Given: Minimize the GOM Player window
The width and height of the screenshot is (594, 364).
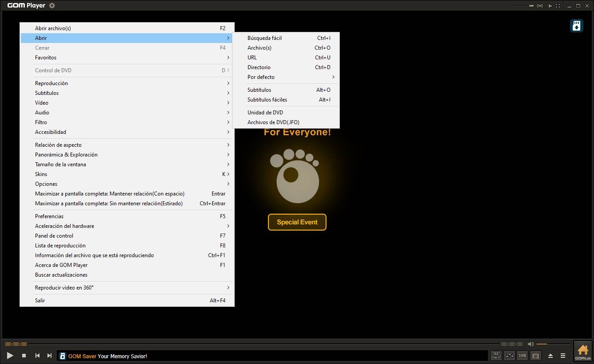Looking at the screenshot, I should (x=569, y=6).
